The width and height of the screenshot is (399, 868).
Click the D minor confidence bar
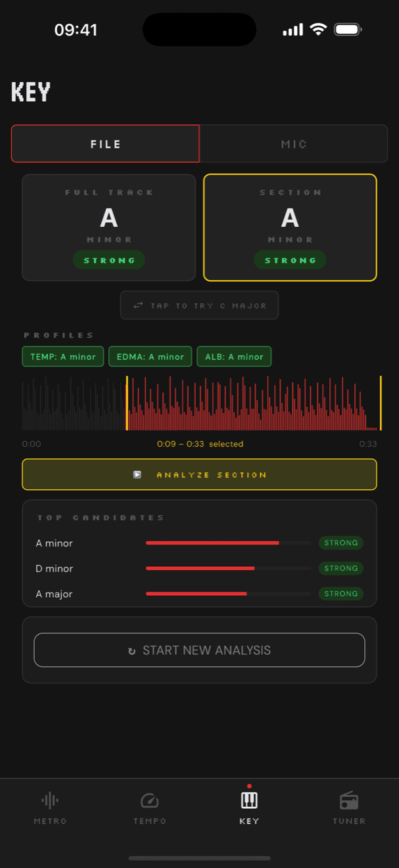tap(229, 568)
